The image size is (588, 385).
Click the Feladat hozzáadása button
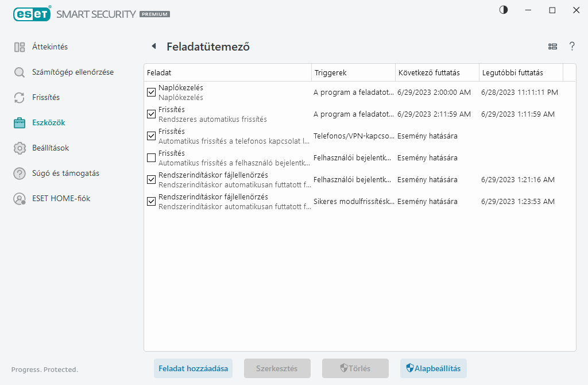click(x=193, y=369)
